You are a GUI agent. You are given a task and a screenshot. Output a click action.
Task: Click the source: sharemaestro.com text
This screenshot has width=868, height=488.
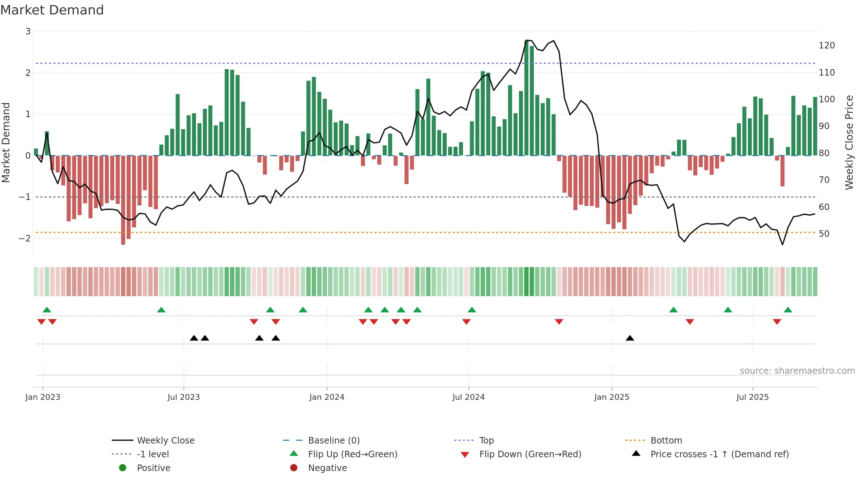click(x=797, y=371)
